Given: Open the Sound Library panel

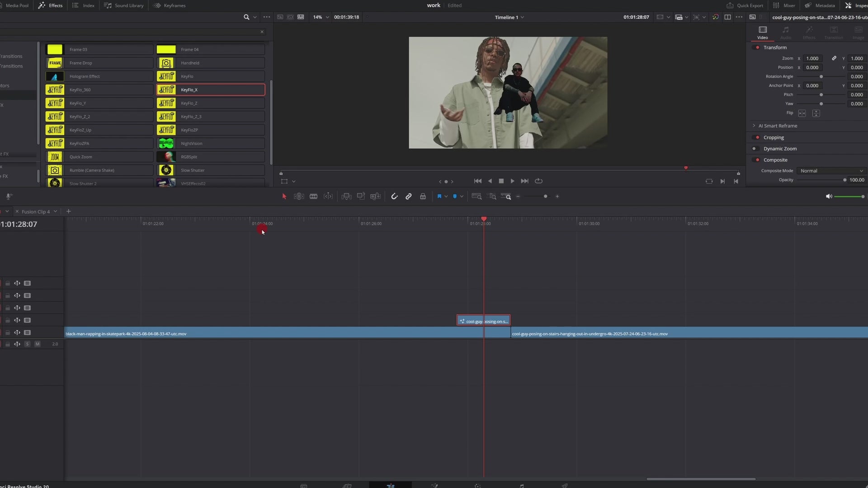Looking at the screenshot, I should pos(124,5).
